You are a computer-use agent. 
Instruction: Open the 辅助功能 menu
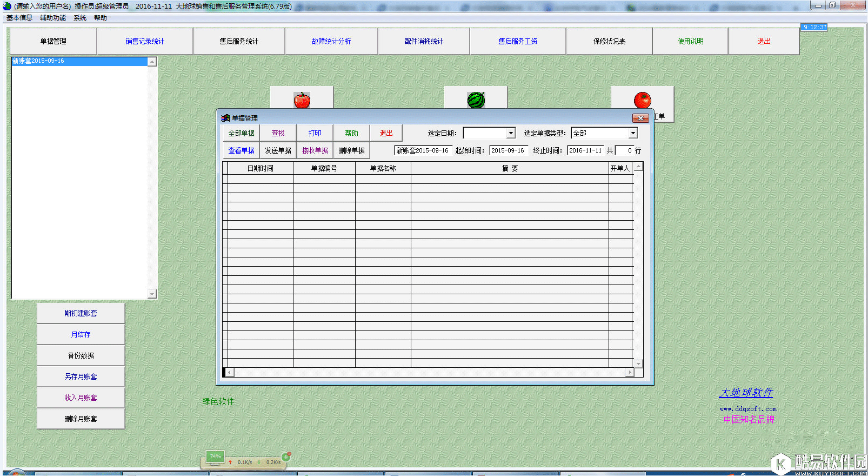point(53,18)
